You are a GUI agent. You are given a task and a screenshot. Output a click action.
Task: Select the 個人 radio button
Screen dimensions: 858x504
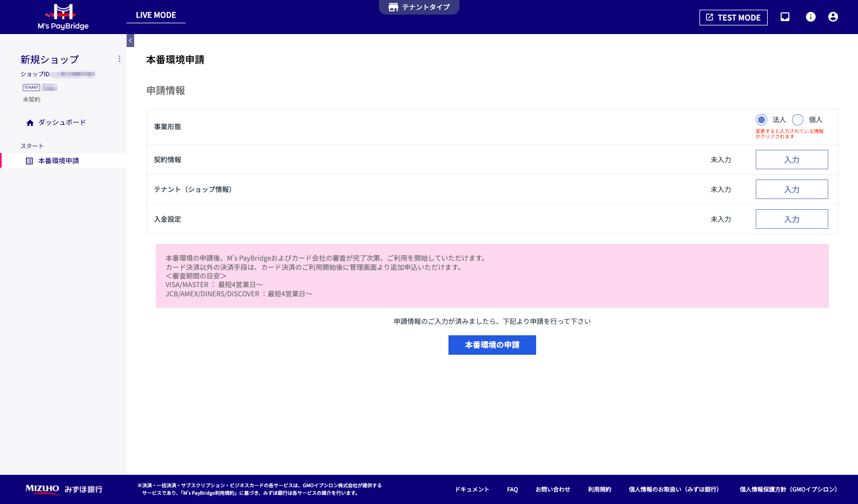pos(797,120)
